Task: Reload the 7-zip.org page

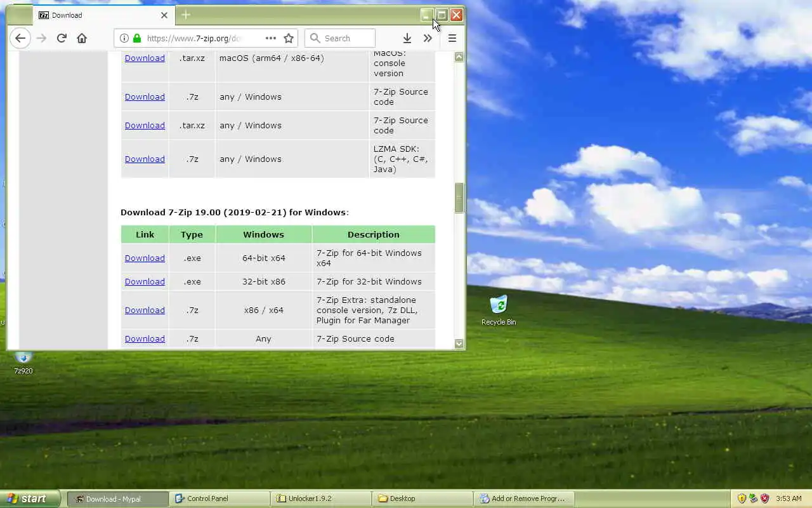Action: coord(62,38)
